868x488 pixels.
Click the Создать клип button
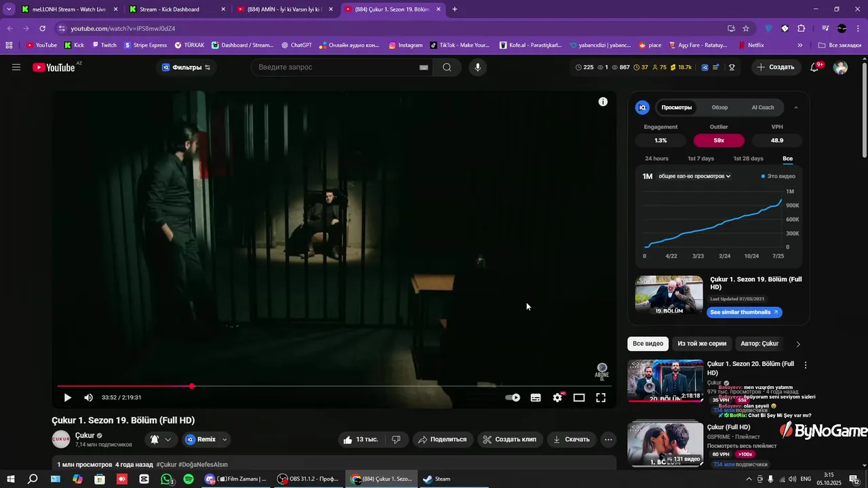click(x=509, y=439)
